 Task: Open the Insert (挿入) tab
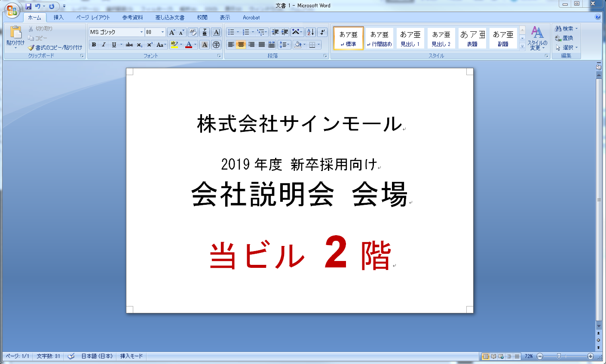(x=58, y=18)
